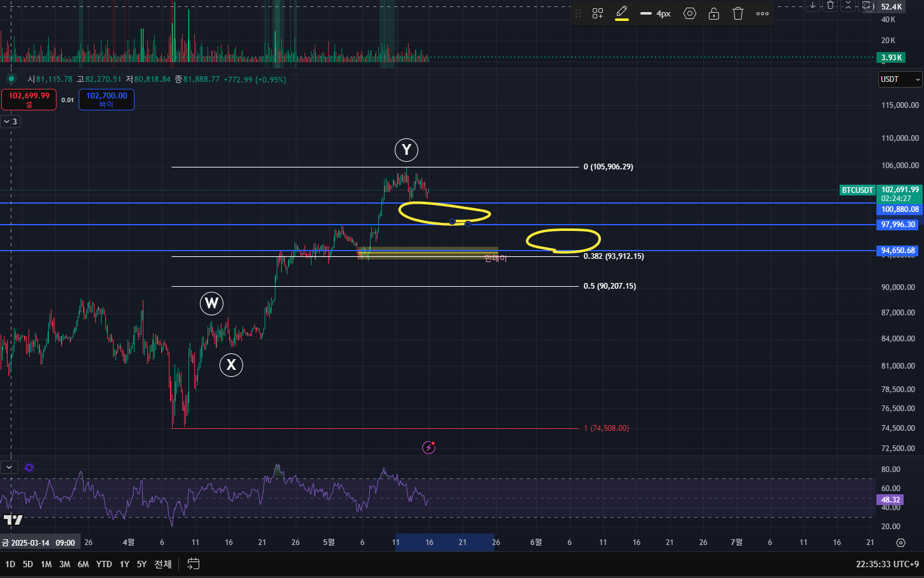Click the volume 52.4K label
924x578 pixels.
coord(891,7)
